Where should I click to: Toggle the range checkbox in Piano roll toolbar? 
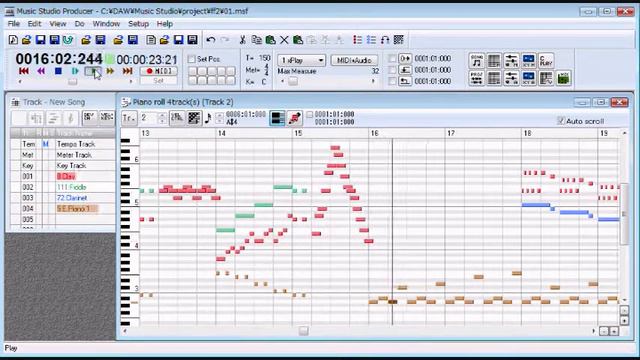[310, 115]
